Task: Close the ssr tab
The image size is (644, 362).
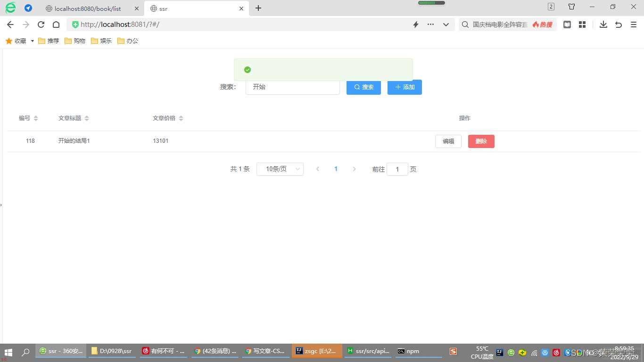Action: [x=241, y=8]
